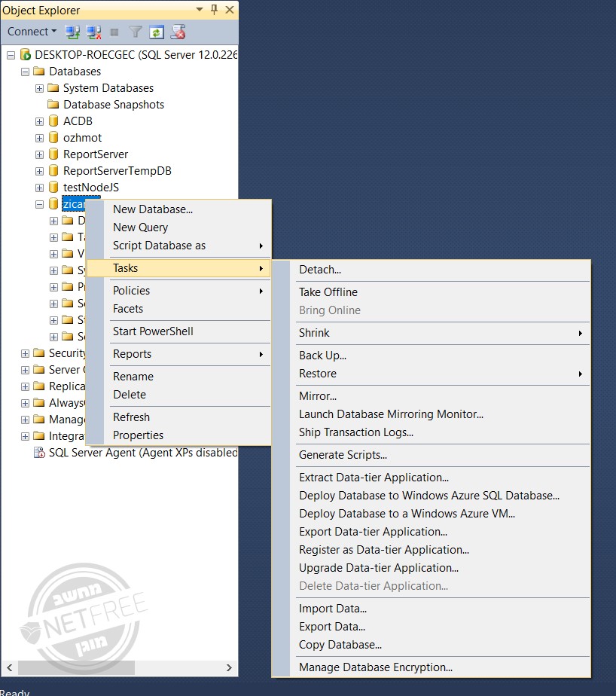Launch Database Mirroring Monitor...
This screenshot has height=696, width=616.
[432, 414]
